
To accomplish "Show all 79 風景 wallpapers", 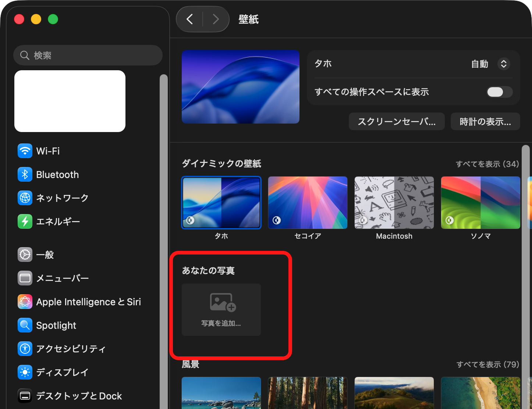I will click(x=488, y=364).
